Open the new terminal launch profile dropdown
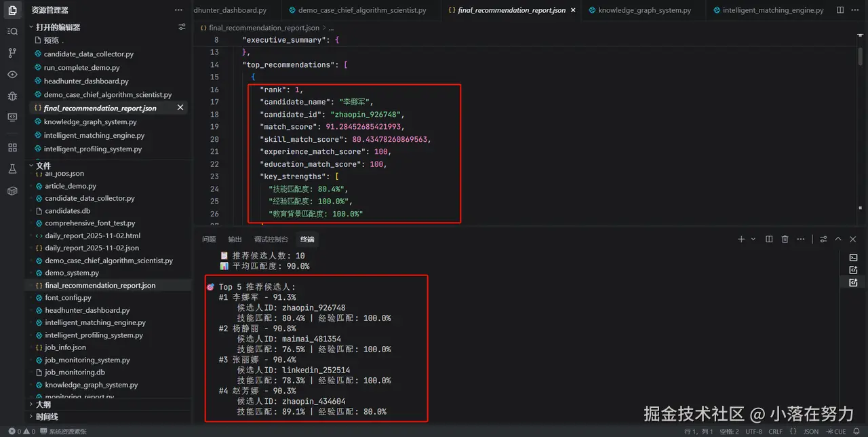This screenshot has height=437, width=868. [753, 239]
